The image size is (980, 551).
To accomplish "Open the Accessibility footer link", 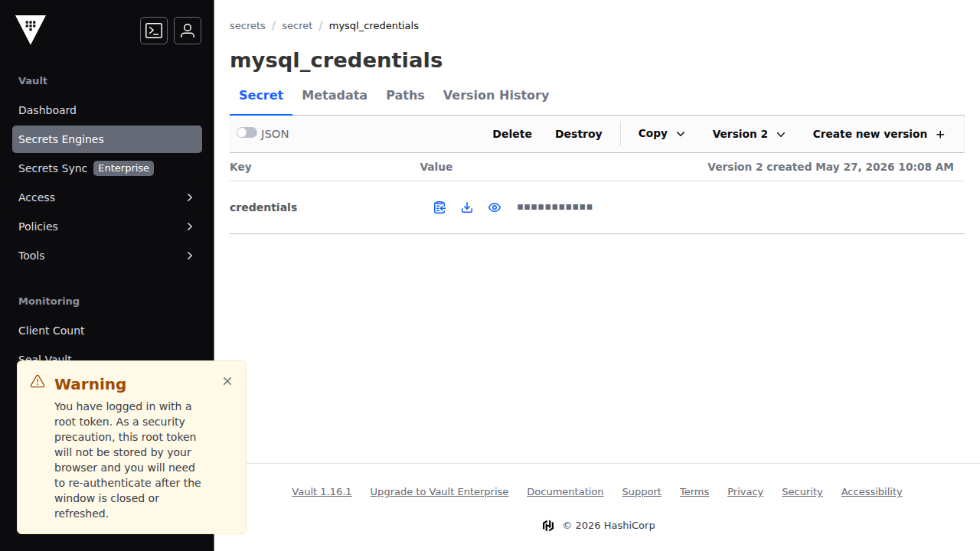I will [872, 492].
